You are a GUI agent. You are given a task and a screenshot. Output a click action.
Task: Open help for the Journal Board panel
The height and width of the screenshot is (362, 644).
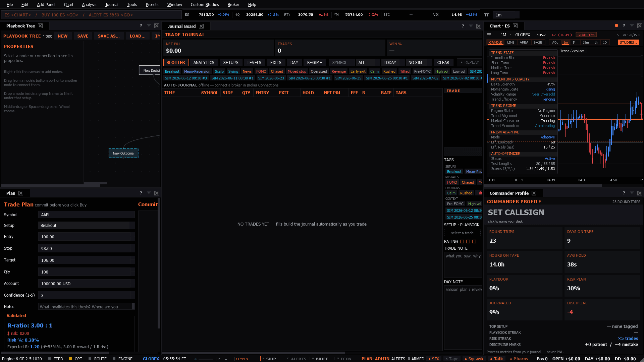click(463, 26)
